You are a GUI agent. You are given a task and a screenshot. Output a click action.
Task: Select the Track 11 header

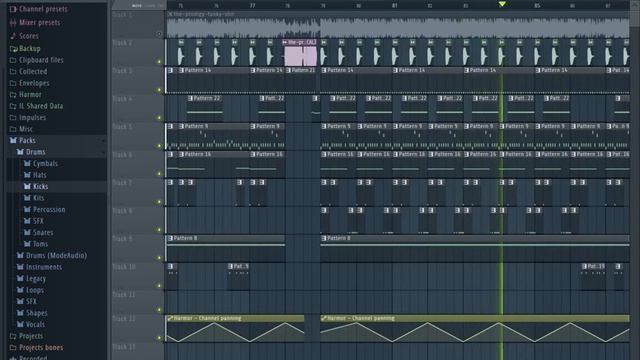click(x=138, y=302)
